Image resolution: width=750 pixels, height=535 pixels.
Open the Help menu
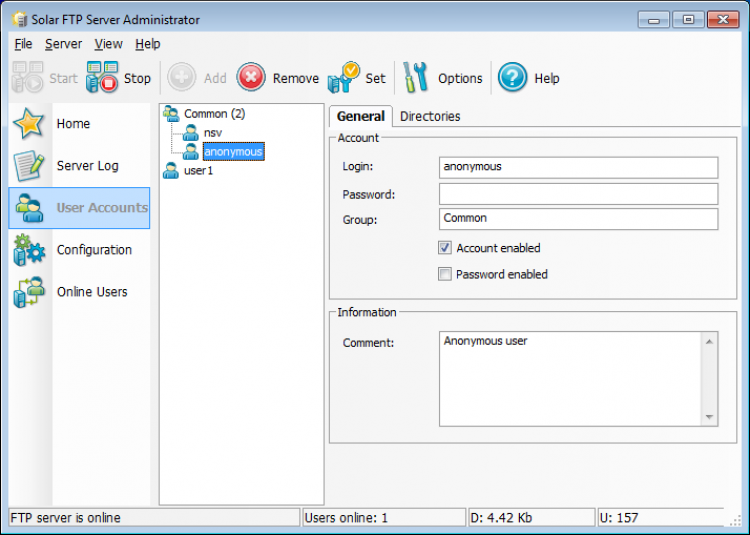pyautogui.click(x=148, y=44)
